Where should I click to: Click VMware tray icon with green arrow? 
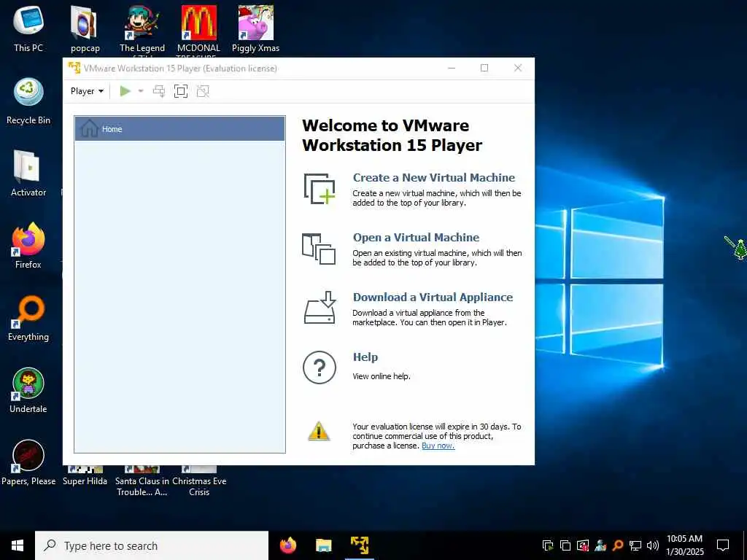(548, 545)
